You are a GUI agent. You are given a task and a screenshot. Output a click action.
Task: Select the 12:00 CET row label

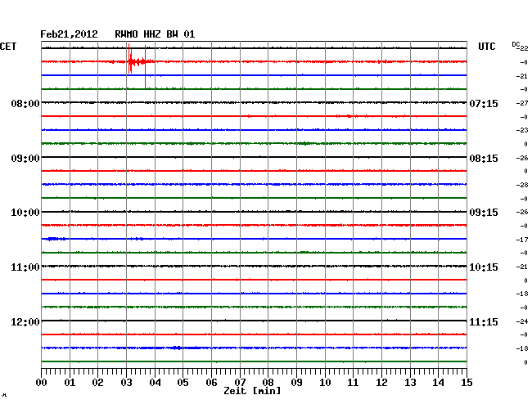click(x=25, y=321)
